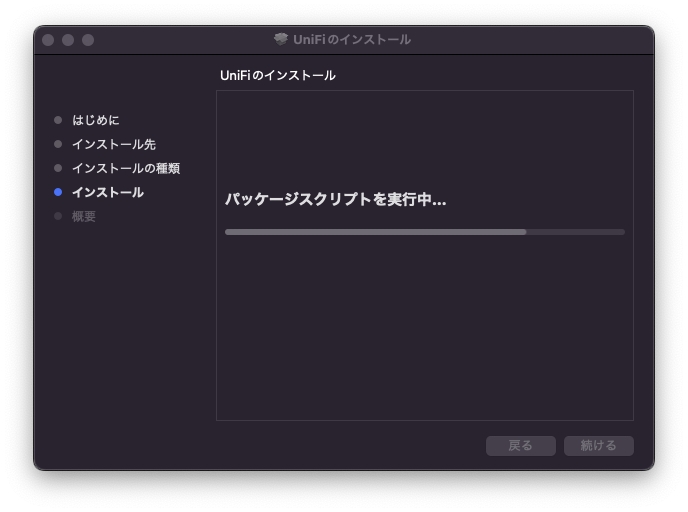Click the minimize window button

[68, 40]
